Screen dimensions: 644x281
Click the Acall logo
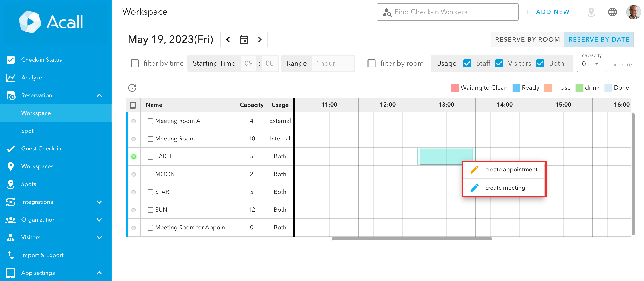[x=51, y=22]
